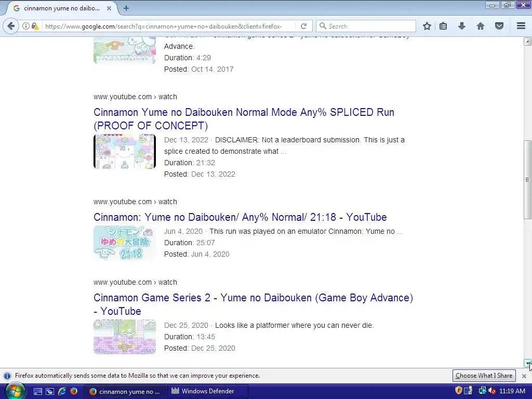Click the vertical scrollbar thumb
532x399 pixels.
528,179
